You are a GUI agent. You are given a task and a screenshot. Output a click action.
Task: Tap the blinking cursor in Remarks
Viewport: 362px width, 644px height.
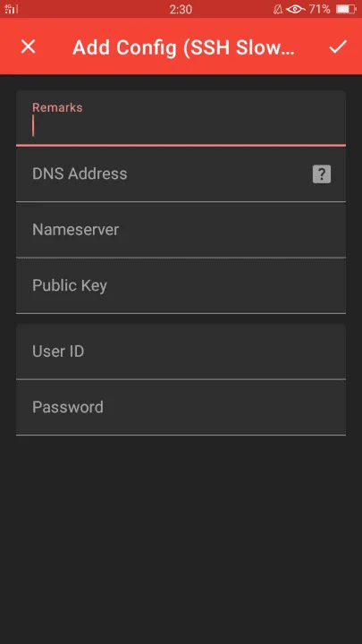tap(33, 126)
